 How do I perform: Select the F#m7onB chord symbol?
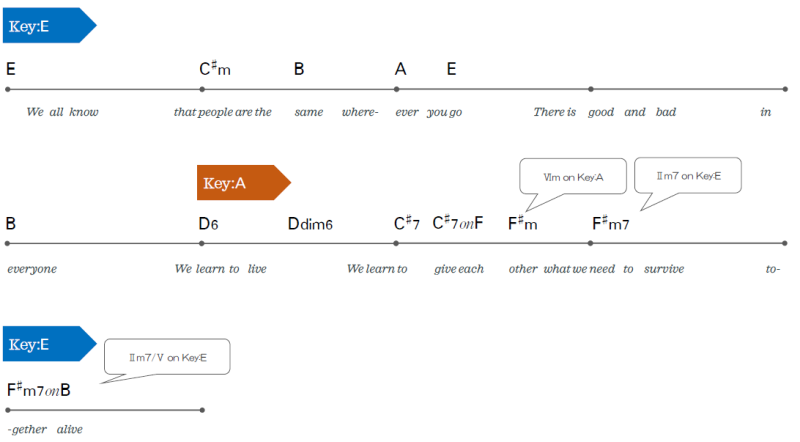point(39,390)
